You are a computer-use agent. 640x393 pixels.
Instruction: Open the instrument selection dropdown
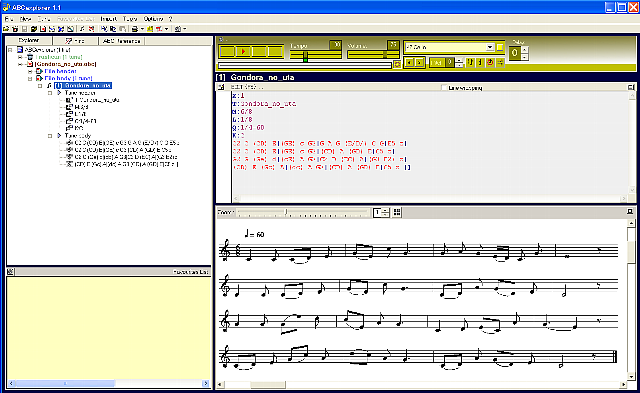[x=489, y=47]
